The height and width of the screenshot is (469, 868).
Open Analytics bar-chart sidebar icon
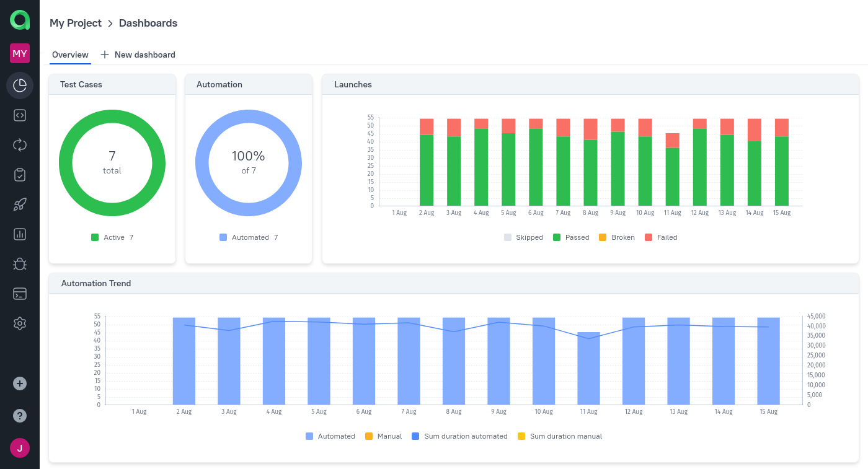click(x=20, y=234)
